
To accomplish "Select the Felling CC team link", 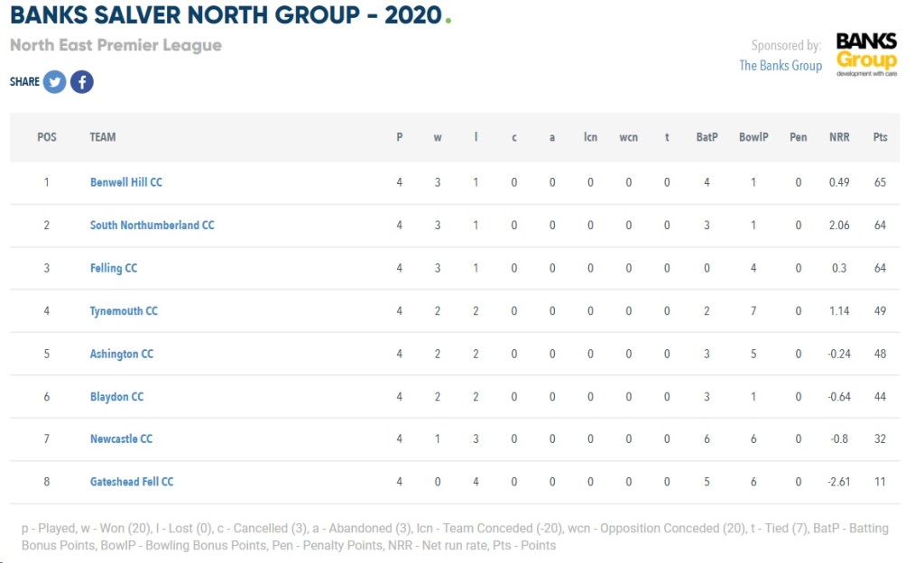I will [x=114, y=269].
